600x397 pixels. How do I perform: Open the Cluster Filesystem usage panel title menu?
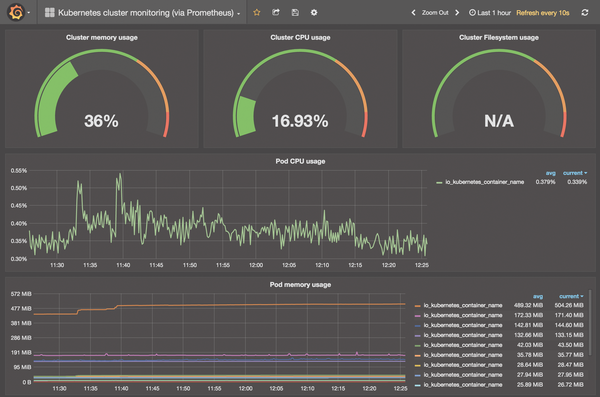click(499, 38)
